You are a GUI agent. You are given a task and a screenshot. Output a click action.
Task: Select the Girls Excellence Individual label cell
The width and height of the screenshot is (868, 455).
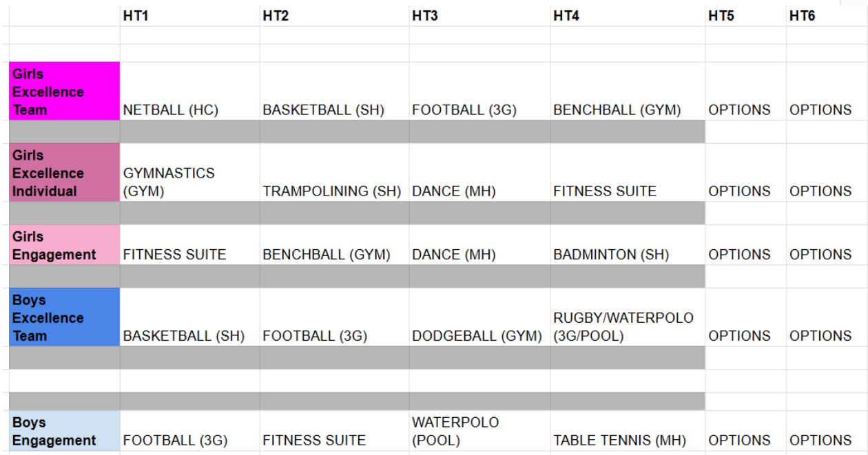pos(65,173)
